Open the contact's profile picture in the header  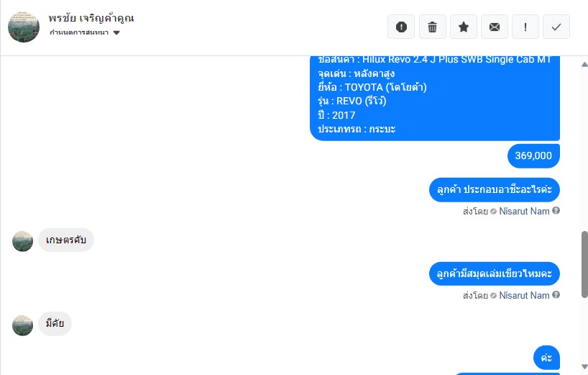(24, 27)
